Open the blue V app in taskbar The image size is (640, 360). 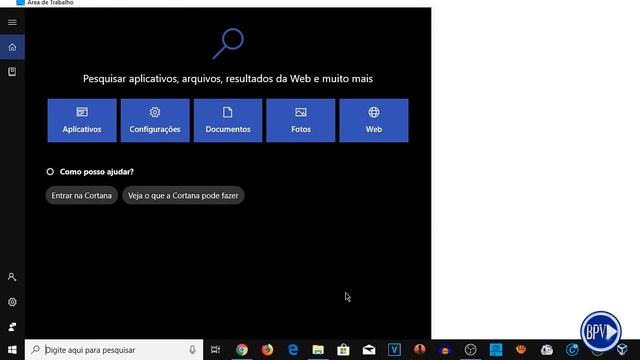click(x=394, y=350)
